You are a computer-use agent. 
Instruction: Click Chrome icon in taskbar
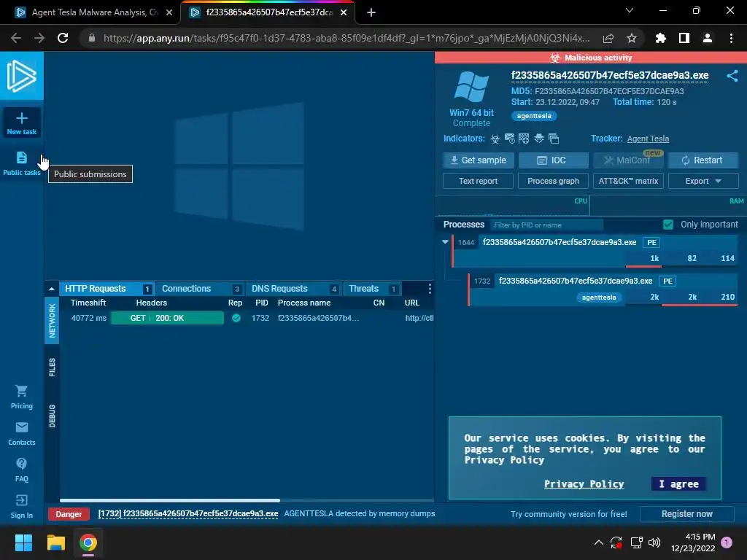88,542
